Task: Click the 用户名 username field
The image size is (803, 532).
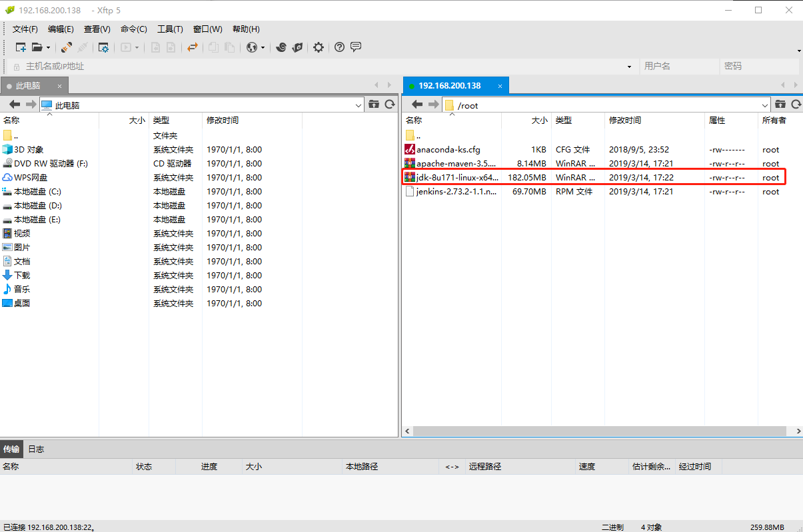Action: tap(680, 66)
